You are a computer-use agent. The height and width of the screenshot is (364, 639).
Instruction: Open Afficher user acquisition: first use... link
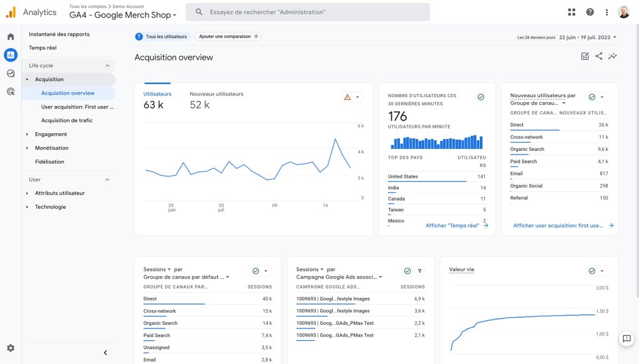(x=563, y=226)
